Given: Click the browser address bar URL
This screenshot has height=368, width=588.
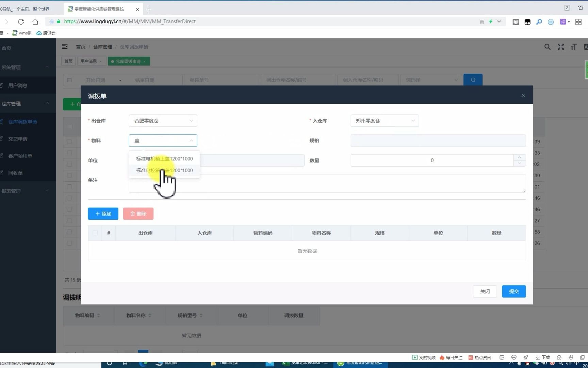Looking at the screenshot, I should pyautogui.click(x=130, y=21).
